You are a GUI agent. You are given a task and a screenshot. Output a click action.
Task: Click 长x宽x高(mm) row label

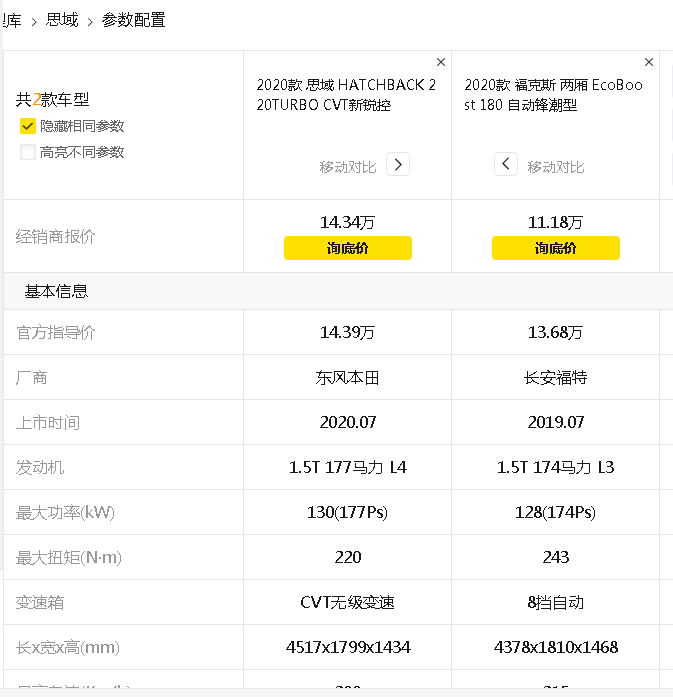click(68, 648)
